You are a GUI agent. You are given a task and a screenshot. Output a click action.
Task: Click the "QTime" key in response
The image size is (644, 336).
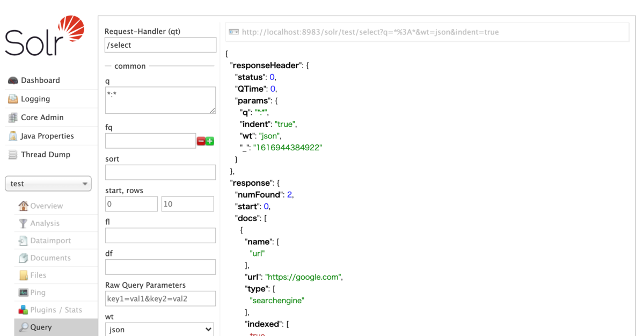coord(250,89)
